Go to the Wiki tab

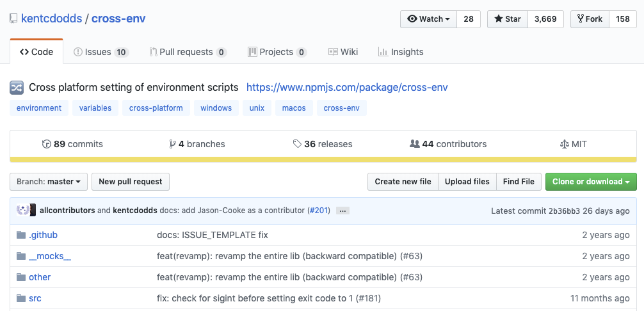pyautogui.click(x=343, y=52)
